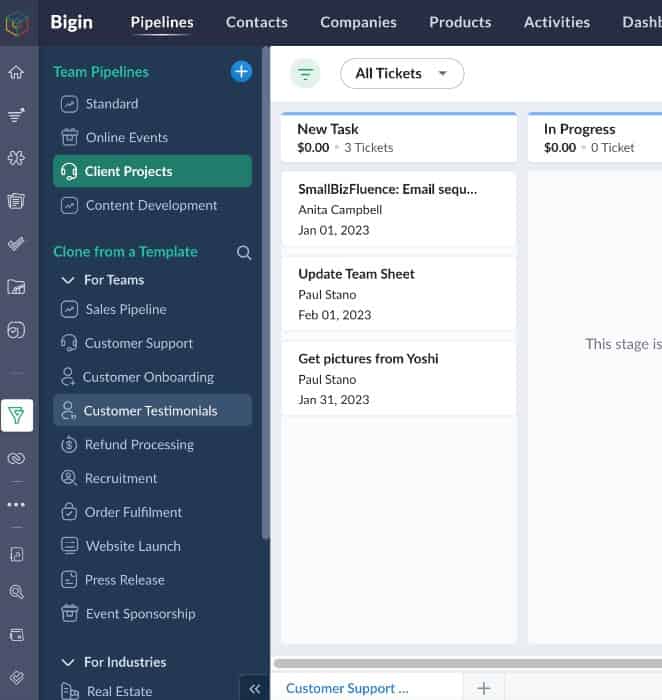
Task: Clone the Website Launch template
Action: tap(153, 546)
